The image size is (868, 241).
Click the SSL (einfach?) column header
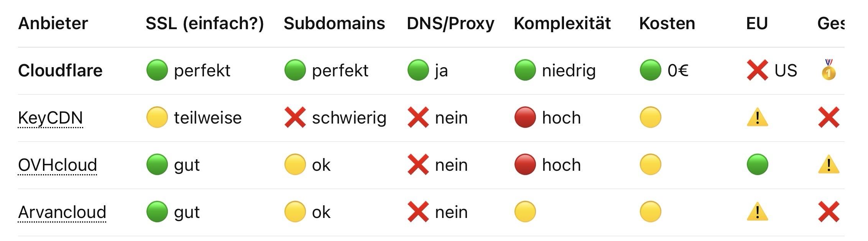click(x=205, y=23)
